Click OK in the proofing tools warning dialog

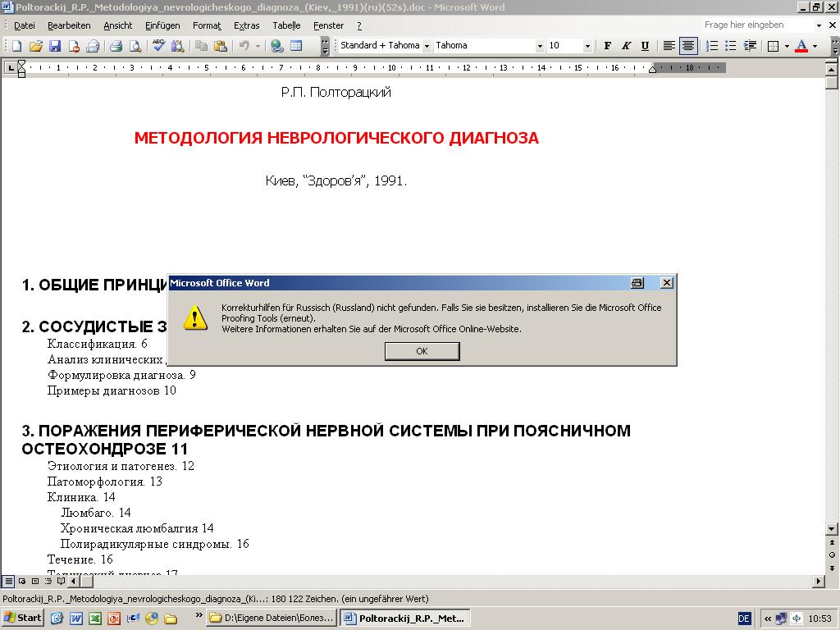(x=422, y=351)
